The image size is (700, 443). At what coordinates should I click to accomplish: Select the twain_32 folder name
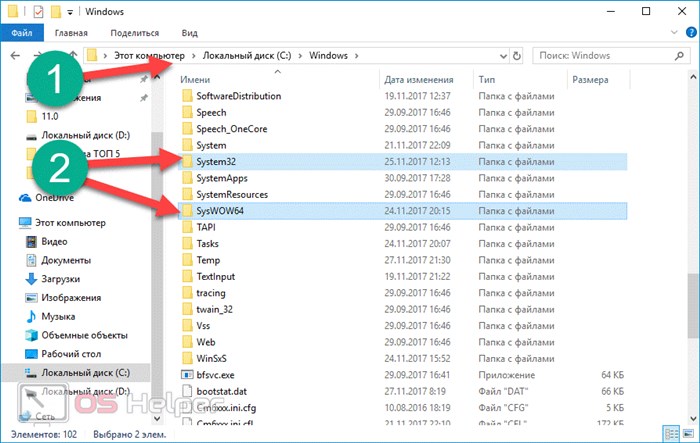tap(214, 309)
